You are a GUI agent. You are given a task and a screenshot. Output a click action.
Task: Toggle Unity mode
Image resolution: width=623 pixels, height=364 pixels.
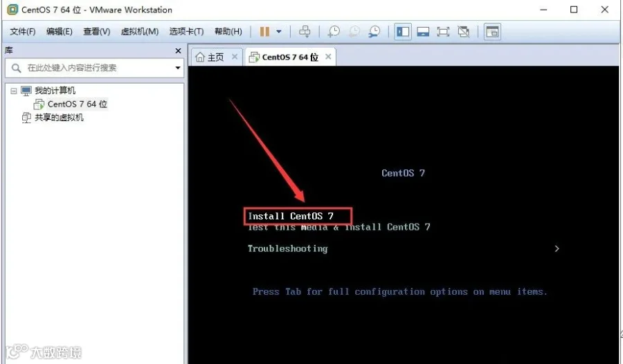pos(463,31)
